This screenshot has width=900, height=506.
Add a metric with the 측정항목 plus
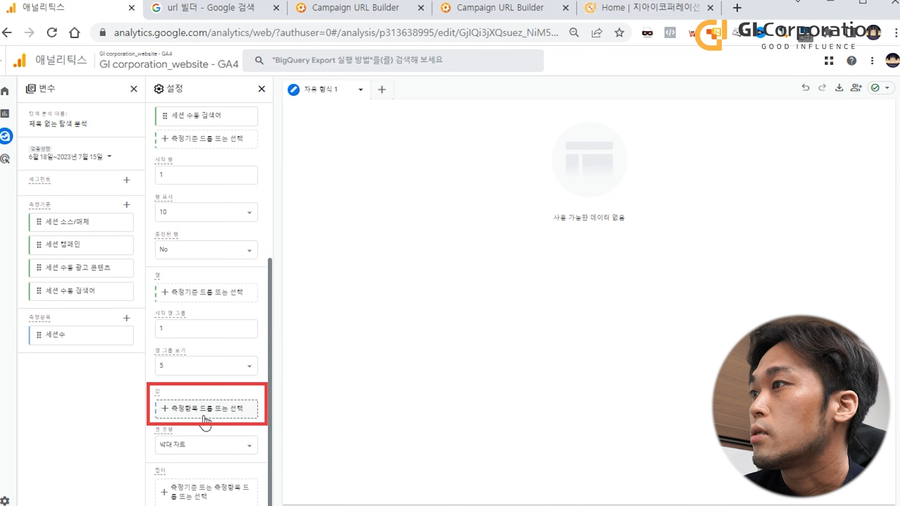point(127,318)
